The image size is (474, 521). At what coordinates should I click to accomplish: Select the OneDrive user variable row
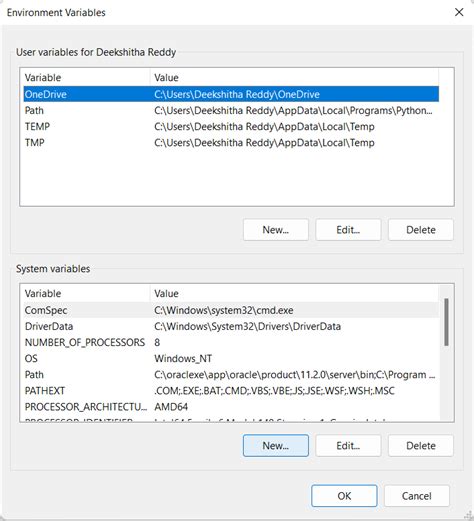(x=231, y=94)
